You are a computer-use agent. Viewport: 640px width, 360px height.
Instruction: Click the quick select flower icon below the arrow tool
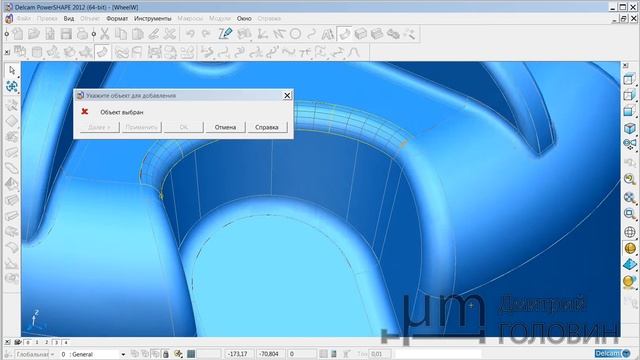point(12,87)
